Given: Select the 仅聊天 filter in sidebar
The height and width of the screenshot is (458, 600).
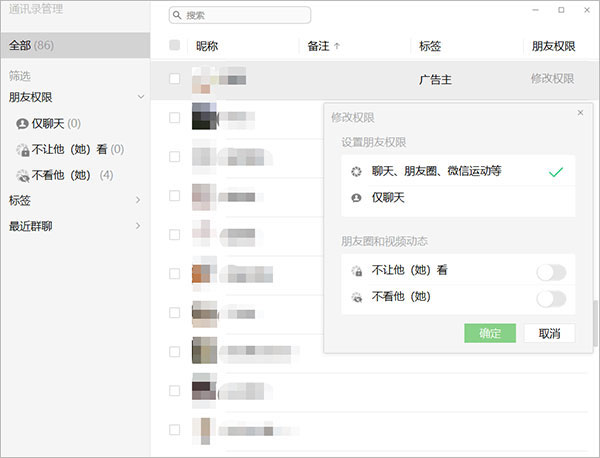Looking at the screenshot, I should (x=48, y=123).
